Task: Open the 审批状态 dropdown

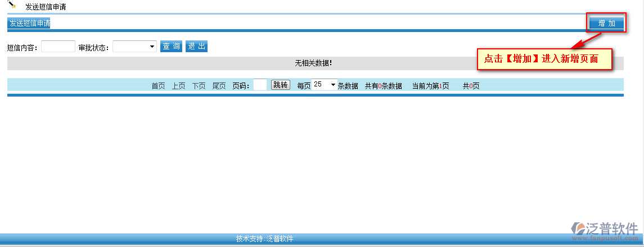Action: (134, 47)
